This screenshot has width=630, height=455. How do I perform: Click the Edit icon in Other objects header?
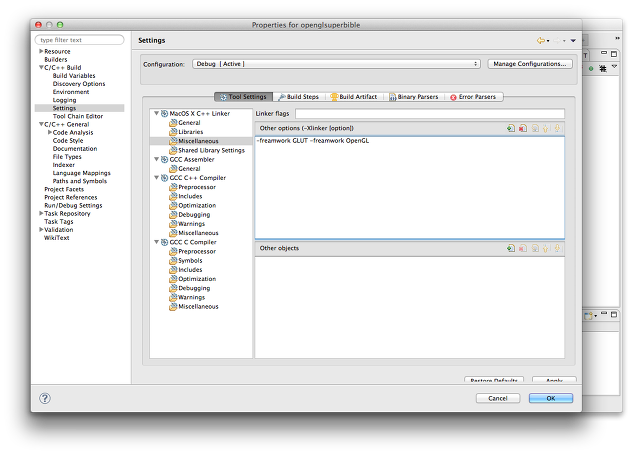point(535,248)
